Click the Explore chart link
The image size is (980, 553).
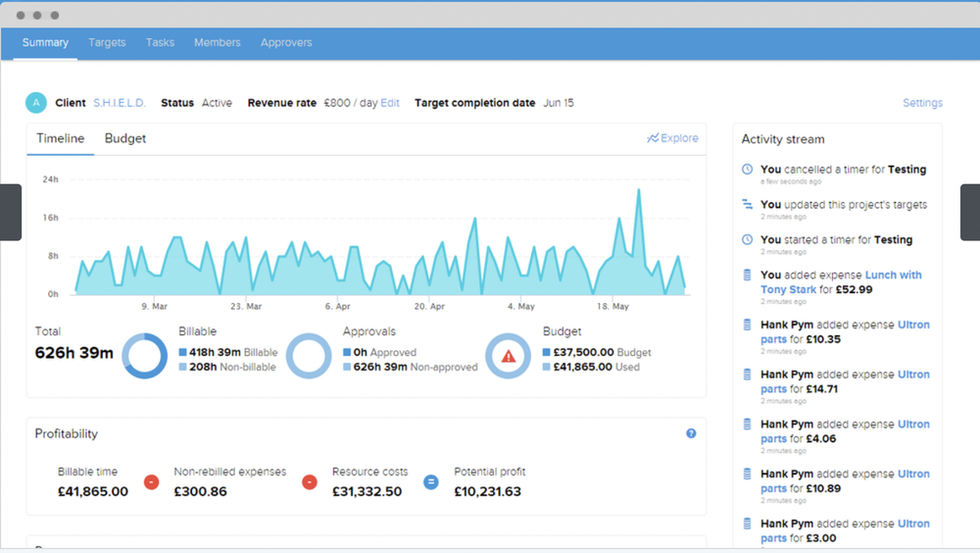tap(672, 137)
